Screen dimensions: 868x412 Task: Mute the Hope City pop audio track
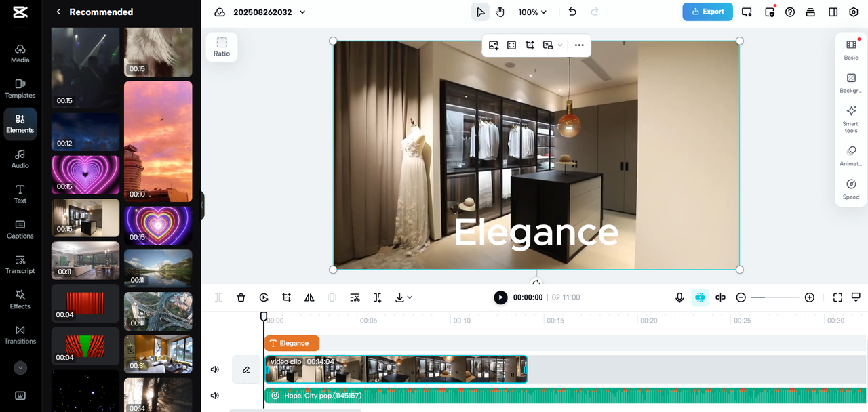click(x=215, y=396)
